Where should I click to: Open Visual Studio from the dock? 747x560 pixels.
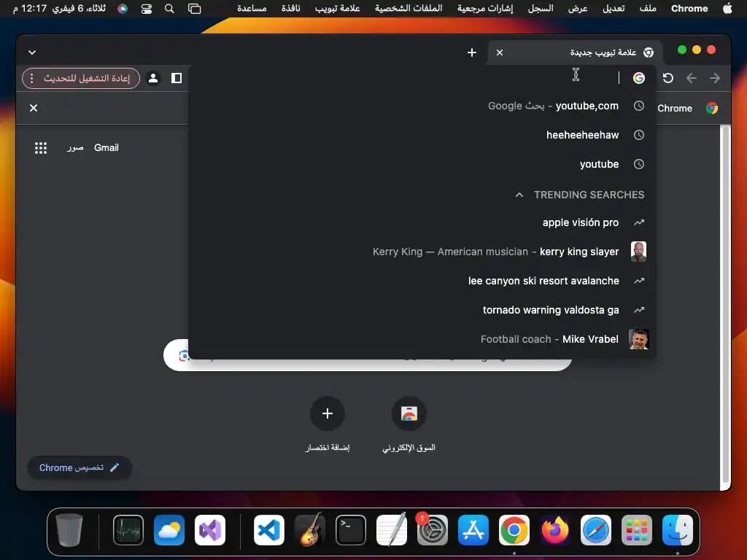tap(210, 530)
